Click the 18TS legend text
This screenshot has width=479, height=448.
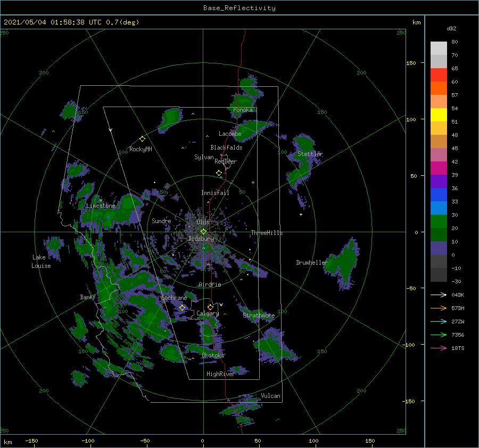pyautogui.click(x=458, y=348)
